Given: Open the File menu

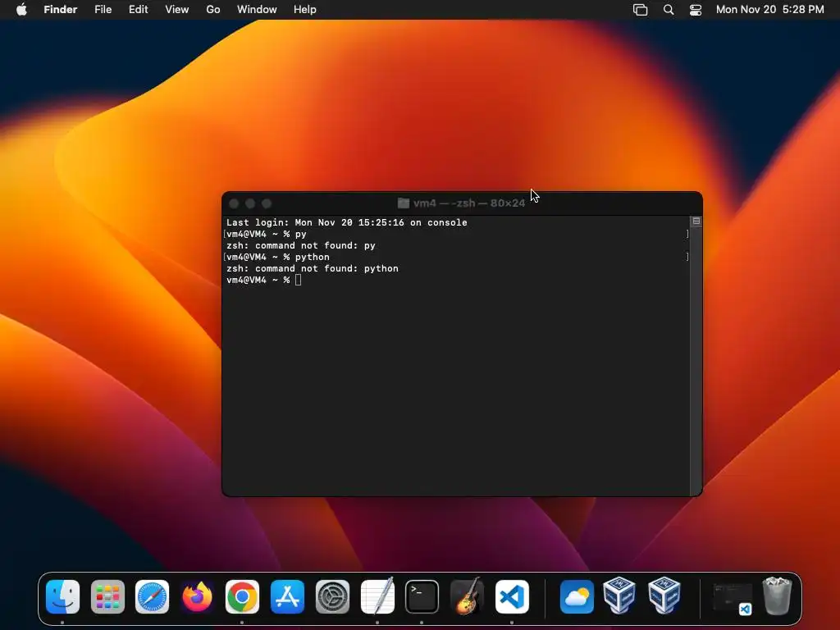Looking at the screenshot, I should (103, 10).
